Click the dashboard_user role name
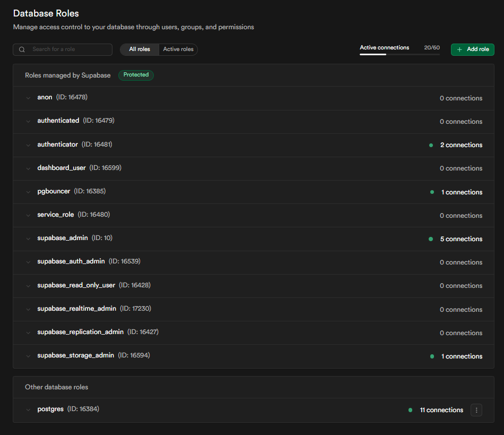Viewport: 504px width, 435px height. tap(62, 168)
